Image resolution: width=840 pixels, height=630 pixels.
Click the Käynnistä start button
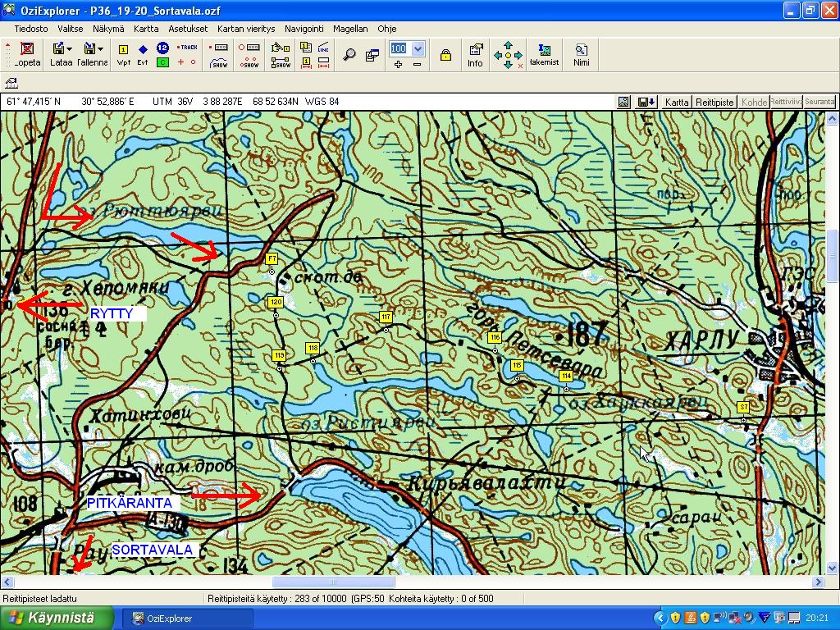click(x=51, y=618)
